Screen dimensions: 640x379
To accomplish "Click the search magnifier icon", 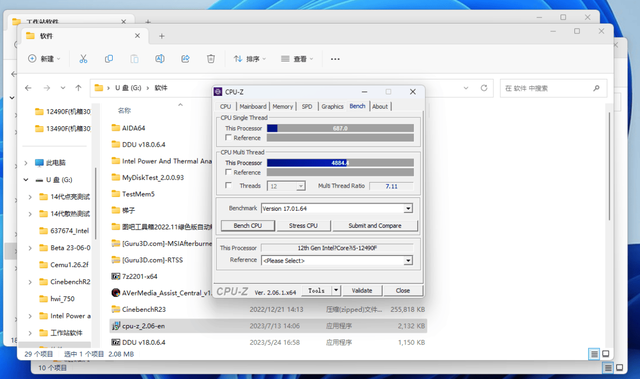I will pos(596,88).
